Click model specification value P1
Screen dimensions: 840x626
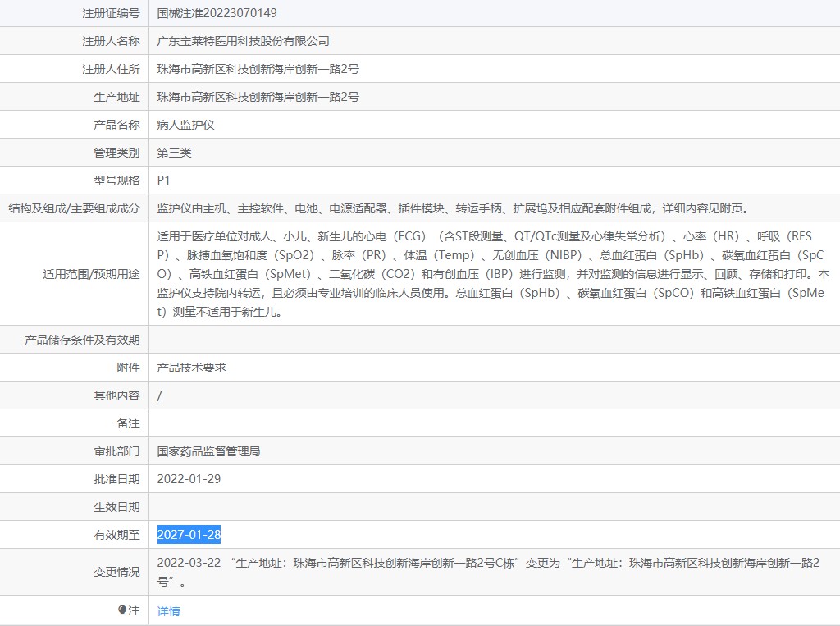click(163, 180)
